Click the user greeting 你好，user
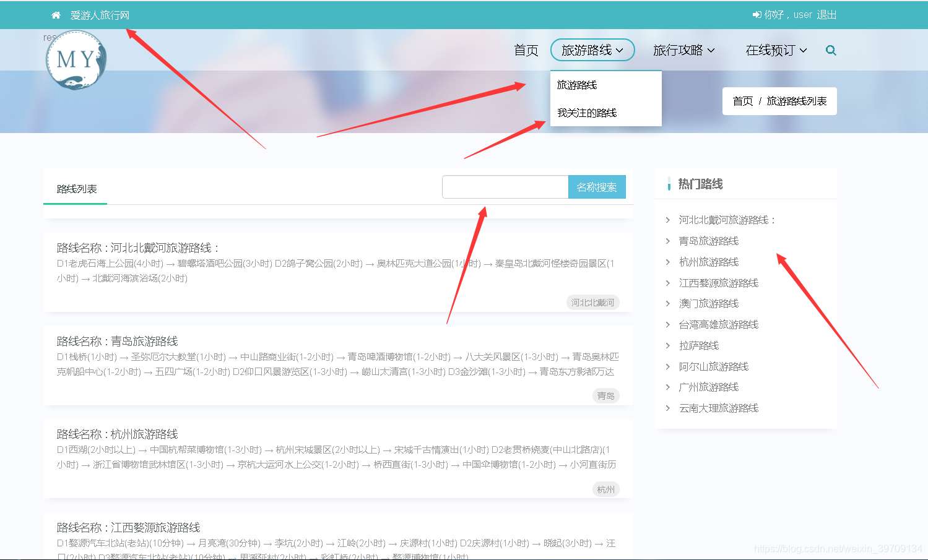Viewport: 928px width, 560px height. [x=788, y=15]
